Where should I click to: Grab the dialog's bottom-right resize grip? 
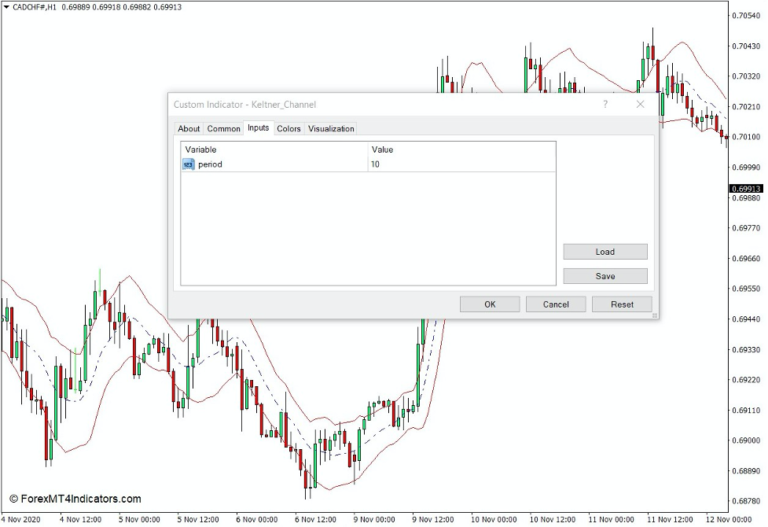pyautogui.click(x=654, y=315)
